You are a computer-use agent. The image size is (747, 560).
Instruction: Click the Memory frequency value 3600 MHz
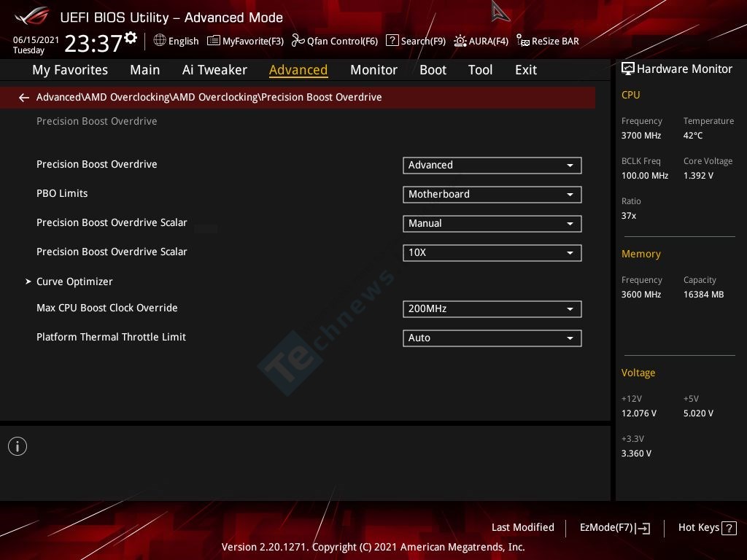tap(640, 295)
